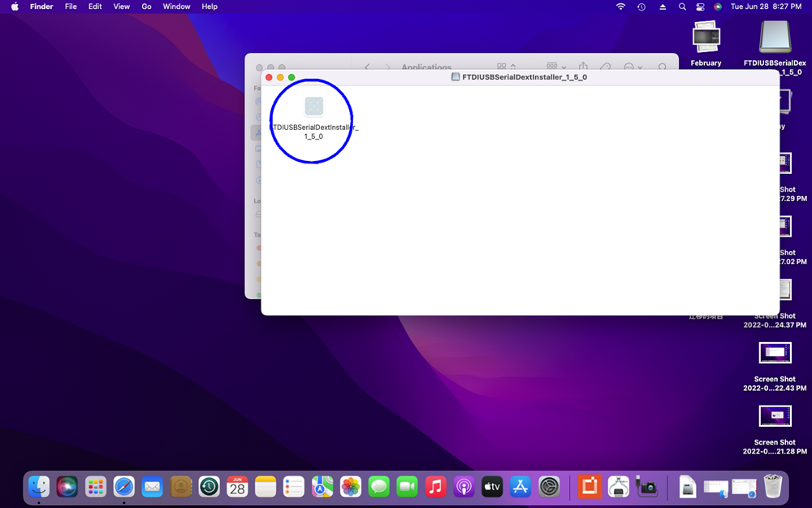Open the Music app in the Dock
Screen dimensions: 812x508
(x=436, y=486)
